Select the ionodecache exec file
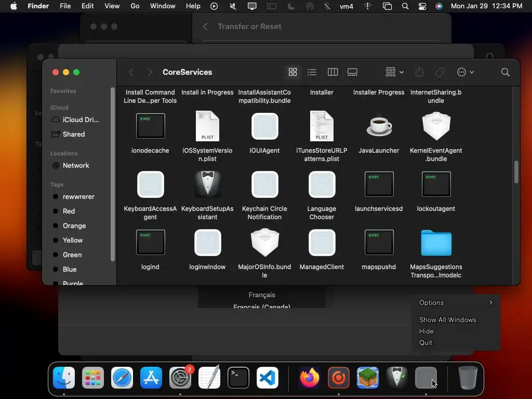Screen dimensions: 532x399 (x=150, y=126)
